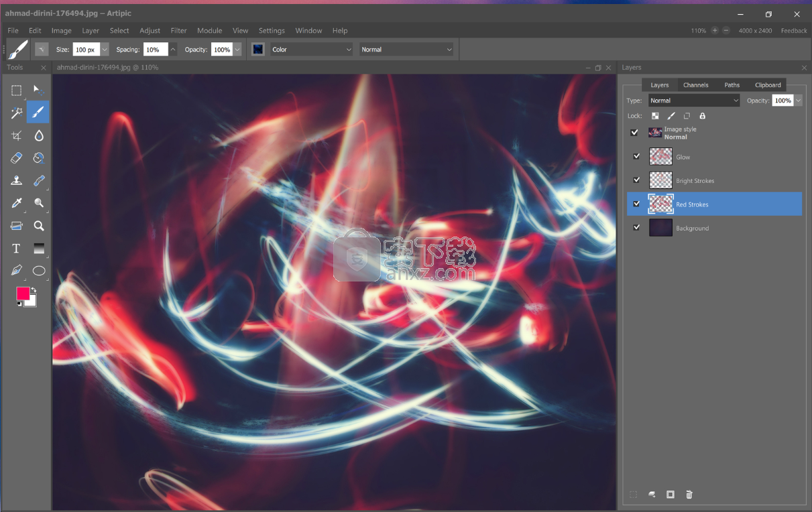Select the Text tool
Viewport: 812px width, 512px height.
click(x=17, y=249)
